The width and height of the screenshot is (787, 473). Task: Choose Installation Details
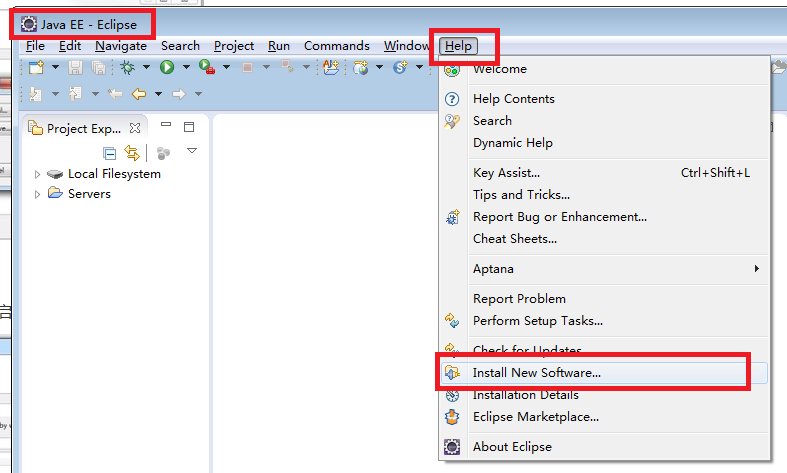tap(604, 395)
